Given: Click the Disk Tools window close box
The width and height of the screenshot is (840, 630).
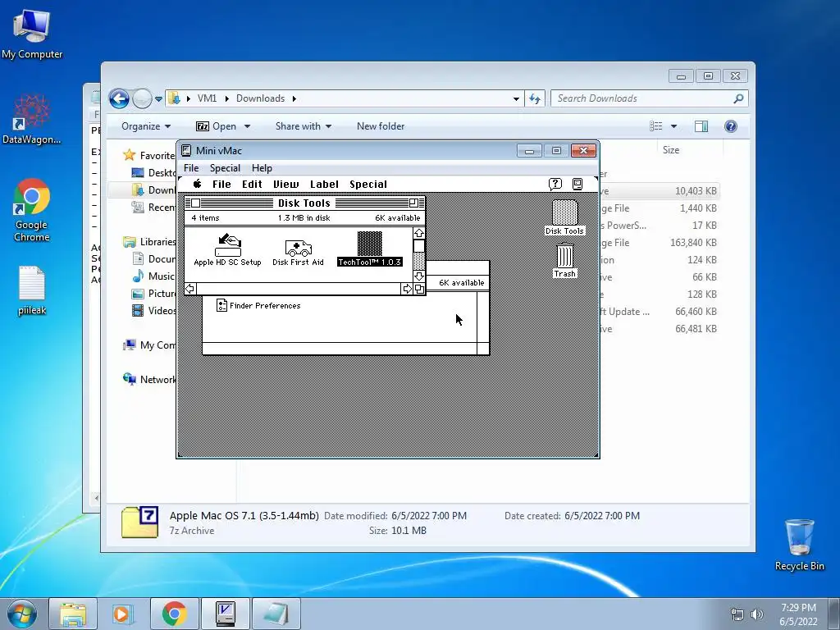Looking at the screenshot, I should pyautogui.click(x=195, y=203).
